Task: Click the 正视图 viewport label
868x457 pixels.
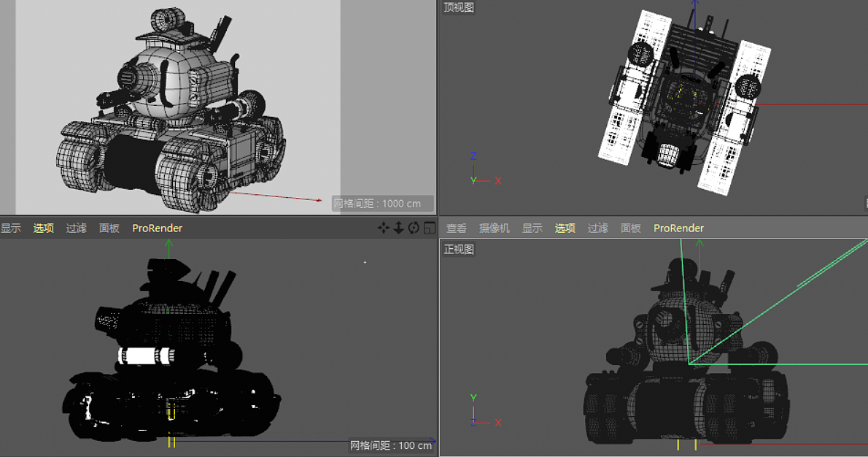Action: click(x=458, y=249)
